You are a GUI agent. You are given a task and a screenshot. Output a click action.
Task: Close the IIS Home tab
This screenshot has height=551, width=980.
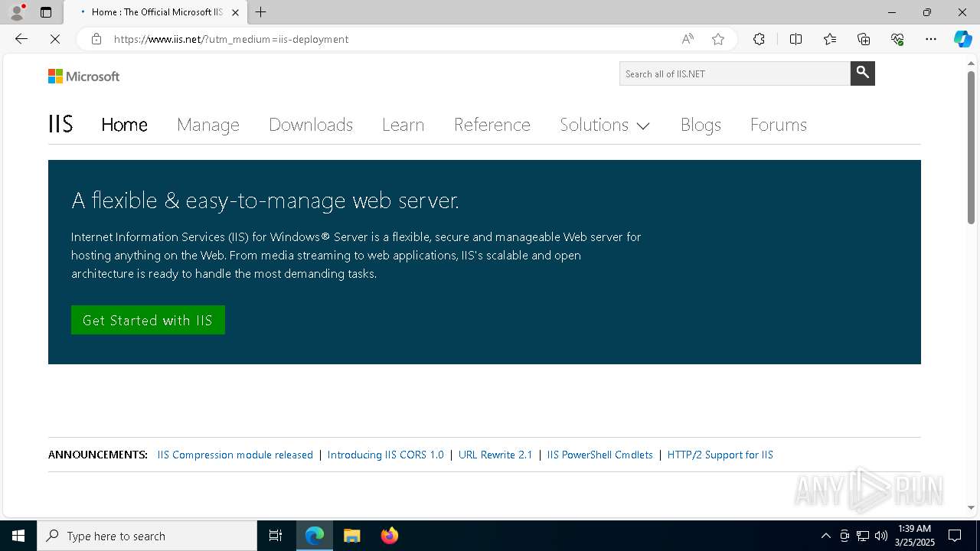pyautogui.click(x=235, y=12)
